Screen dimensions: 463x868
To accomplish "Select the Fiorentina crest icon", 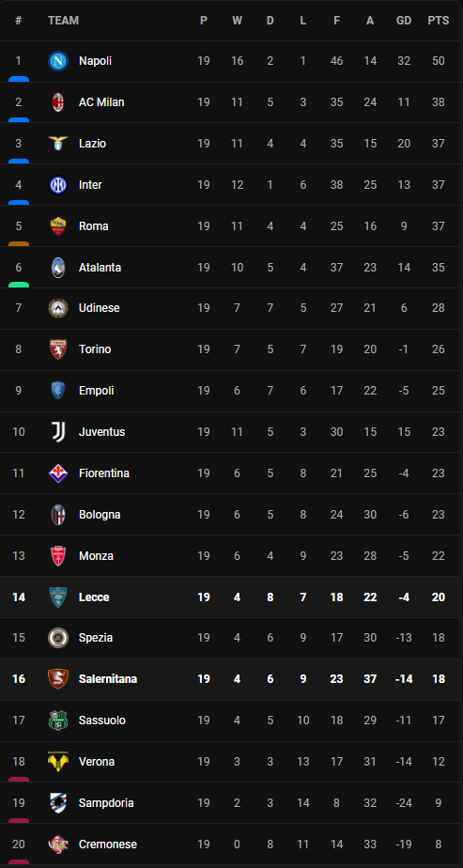I will click(x=58, y=473).
